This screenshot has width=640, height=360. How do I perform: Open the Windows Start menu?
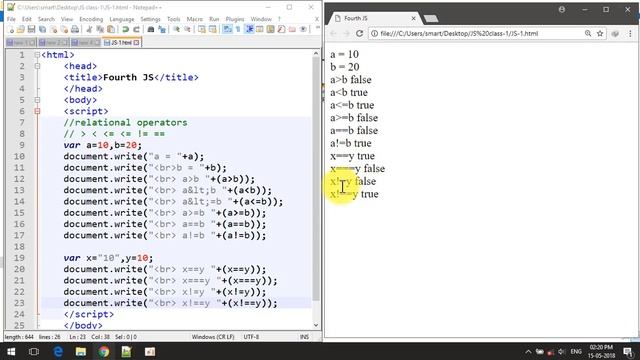click(x=11, y=351)
